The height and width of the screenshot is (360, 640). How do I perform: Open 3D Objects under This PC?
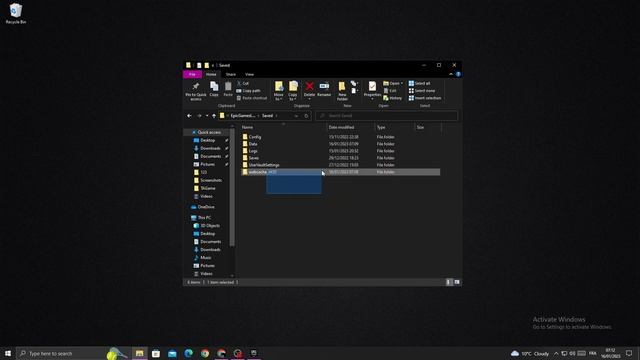click(207, 226)
